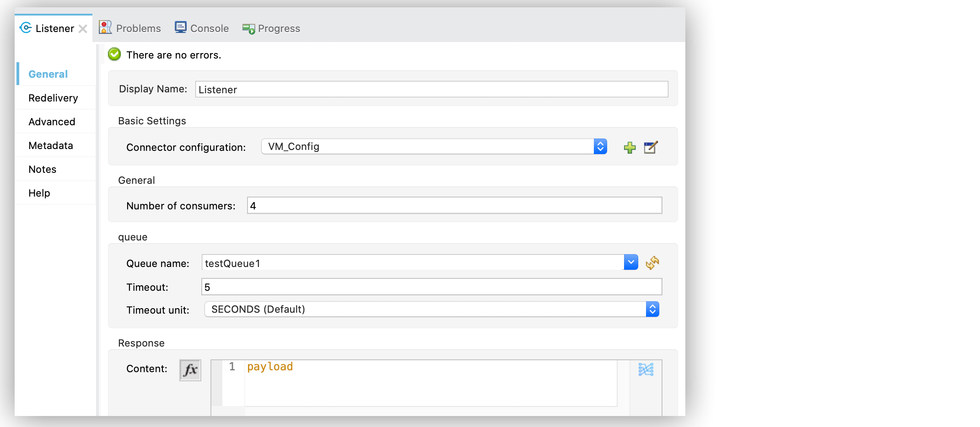Add a new connector configuration with the plus icon
The image size is (980, 427).
click(630, 147)
